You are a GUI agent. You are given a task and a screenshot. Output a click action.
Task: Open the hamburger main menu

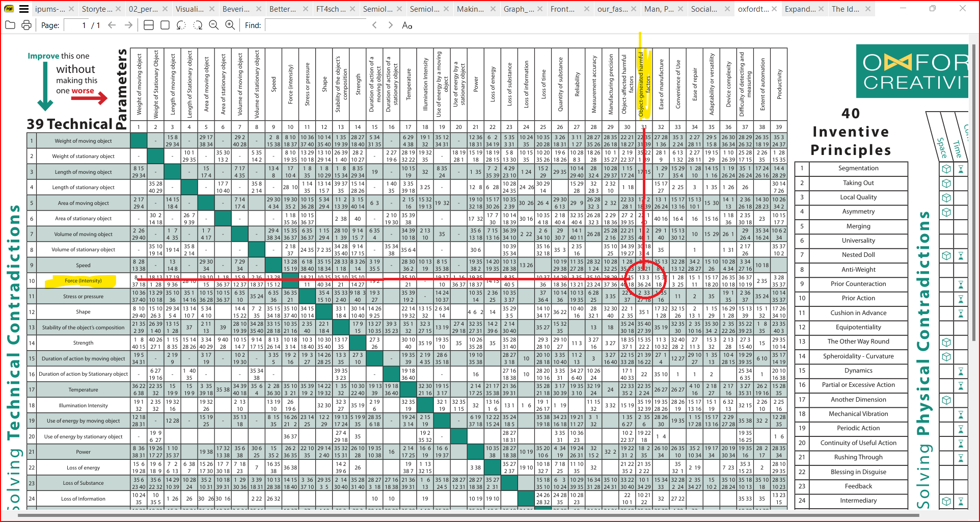pos(24,9)
